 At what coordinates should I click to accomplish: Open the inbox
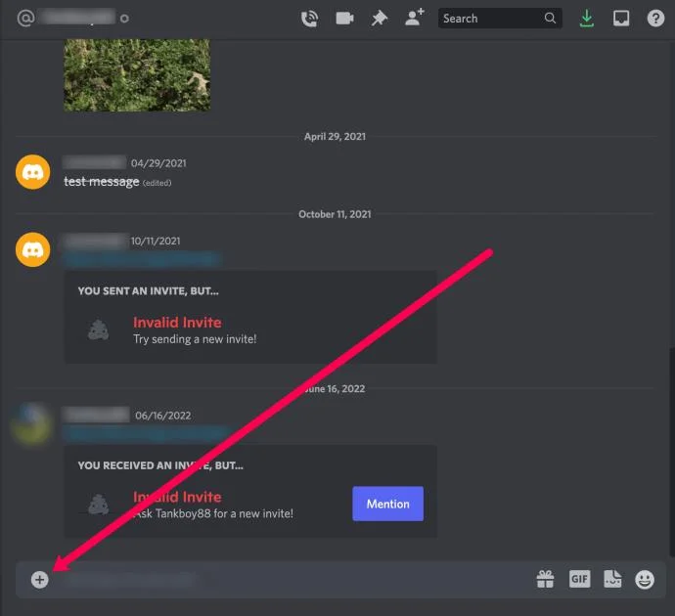[x=621, y=19]
